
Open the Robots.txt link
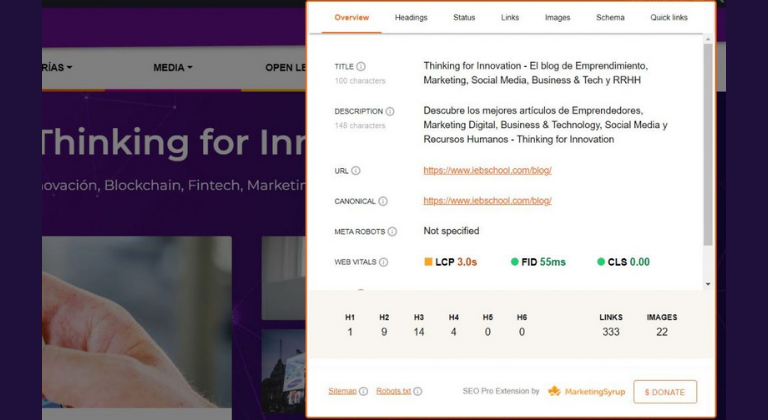coord(393,391)
